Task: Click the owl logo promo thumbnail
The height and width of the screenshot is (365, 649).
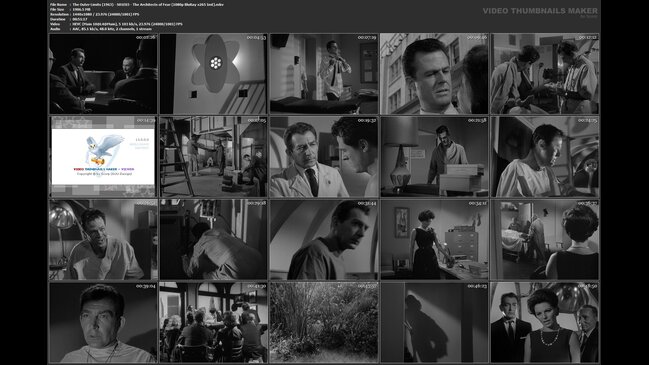Action: pyautogui.click(x=103, y=157)
